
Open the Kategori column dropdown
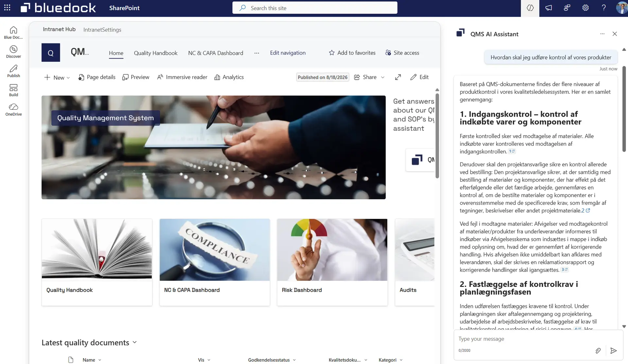[x=391, y=360]
